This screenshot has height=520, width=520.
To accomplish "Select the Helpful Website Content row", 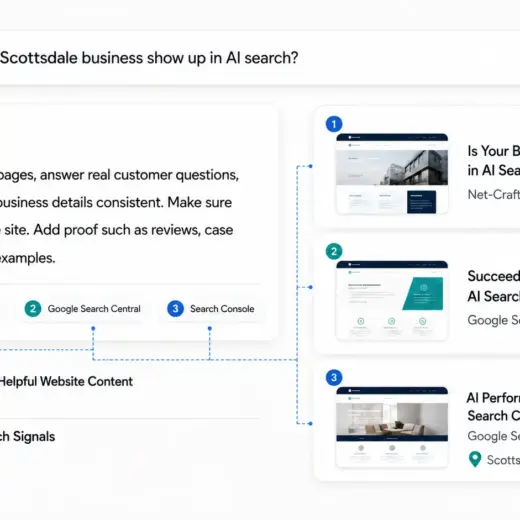I will (130, 381).
